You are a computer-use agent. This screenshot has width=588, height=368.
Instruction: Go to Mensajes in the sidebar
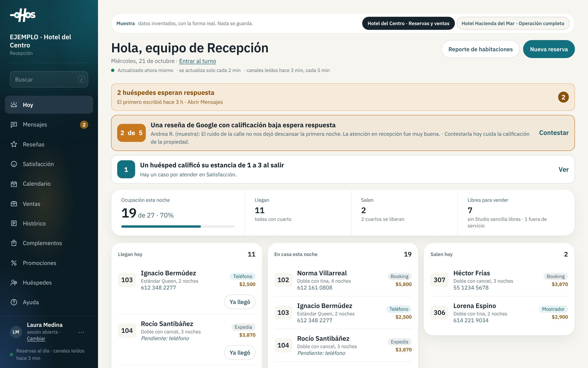pos(49,125)
